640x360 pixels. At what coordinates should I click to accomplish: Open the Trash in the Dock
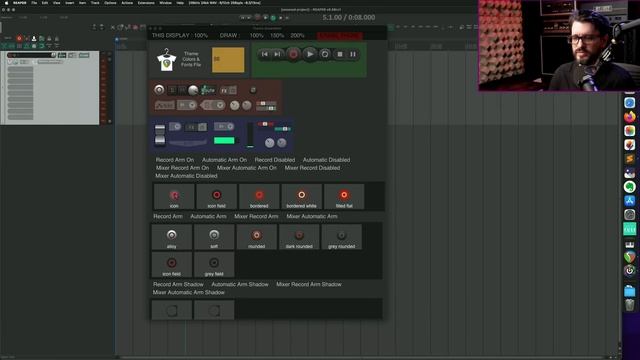click(630, 304)
